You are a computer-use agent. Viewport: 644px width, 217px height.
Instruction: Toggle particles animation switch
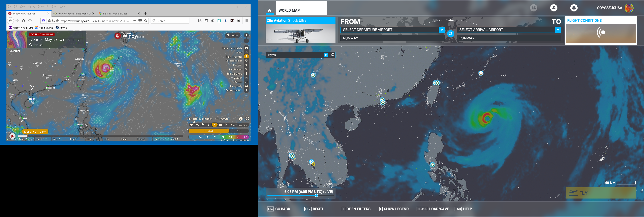(x=190, y=119)
